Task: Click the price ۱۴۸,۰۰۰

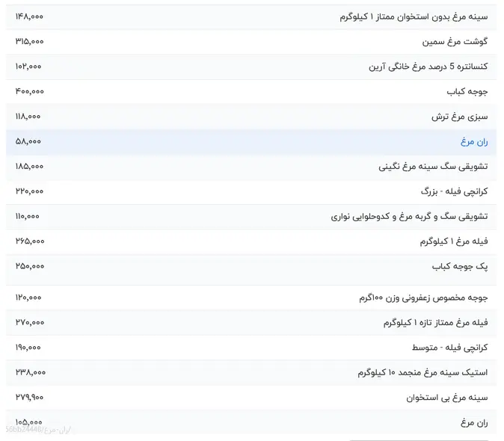Action: point(29,16)
